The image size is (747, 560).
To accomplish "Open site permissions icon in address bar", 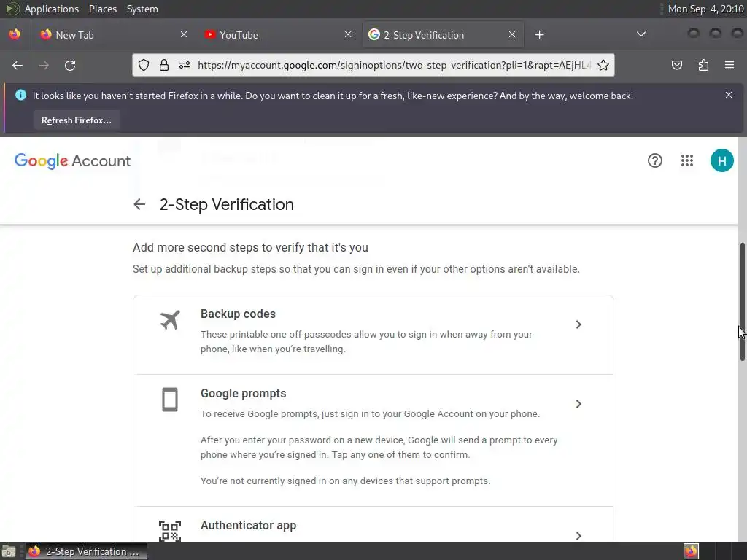I will 185,65.
